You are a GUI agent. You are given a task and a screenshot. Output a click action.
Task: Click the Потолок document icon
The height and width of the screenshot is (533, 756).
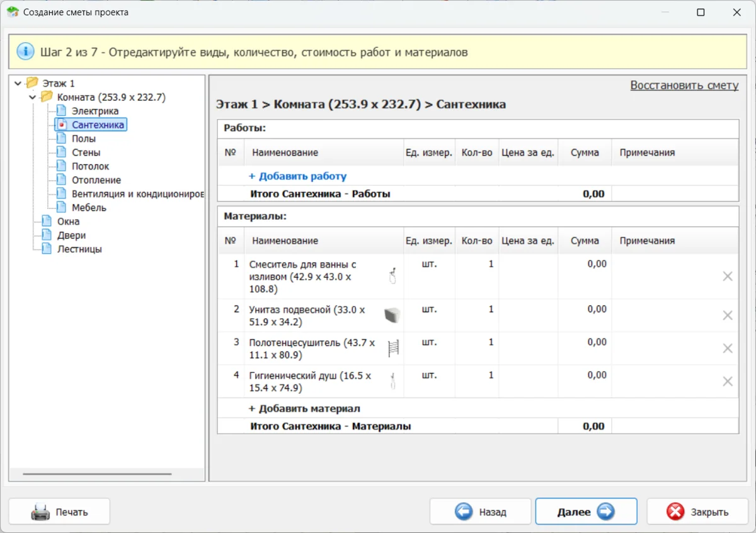point(61,166)
